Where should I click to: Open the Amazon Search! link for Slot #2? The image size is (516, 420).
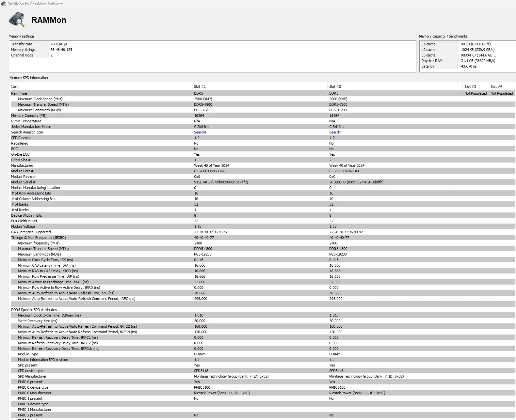335,132
